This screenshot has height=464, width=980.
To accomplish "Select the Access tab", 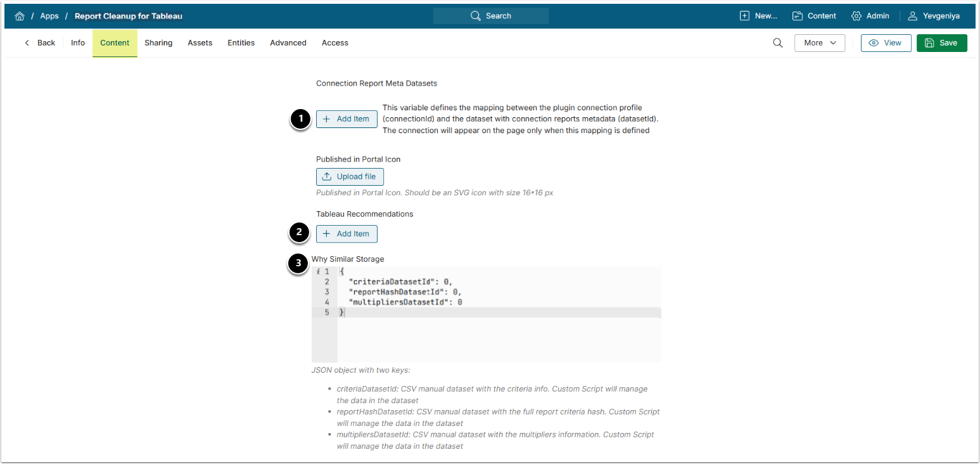I will click(334, 43).
